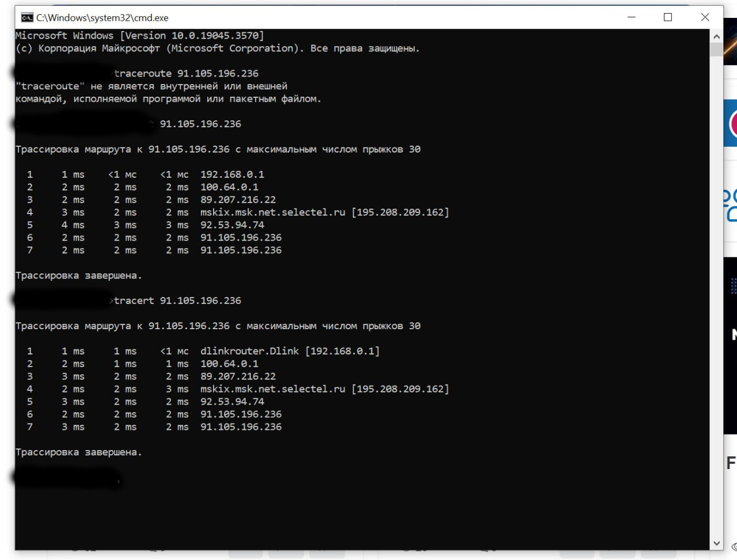Click the title text C:\Windows\system32\cmd.exe

[102, 18]
